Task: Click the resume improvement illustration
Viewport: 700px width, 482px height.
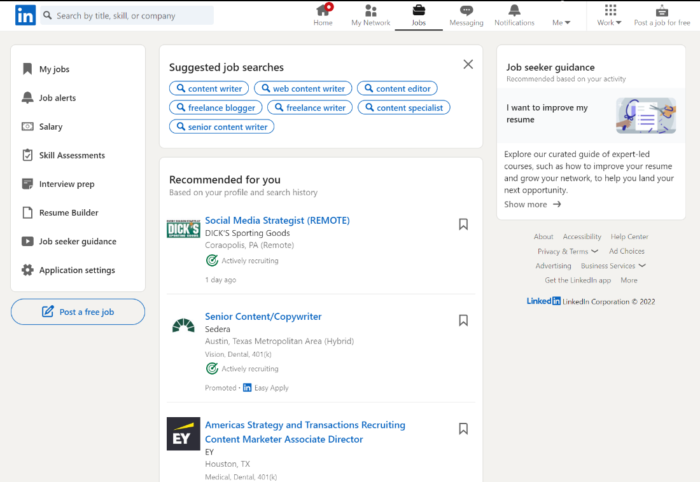Action: coord(646,115)
